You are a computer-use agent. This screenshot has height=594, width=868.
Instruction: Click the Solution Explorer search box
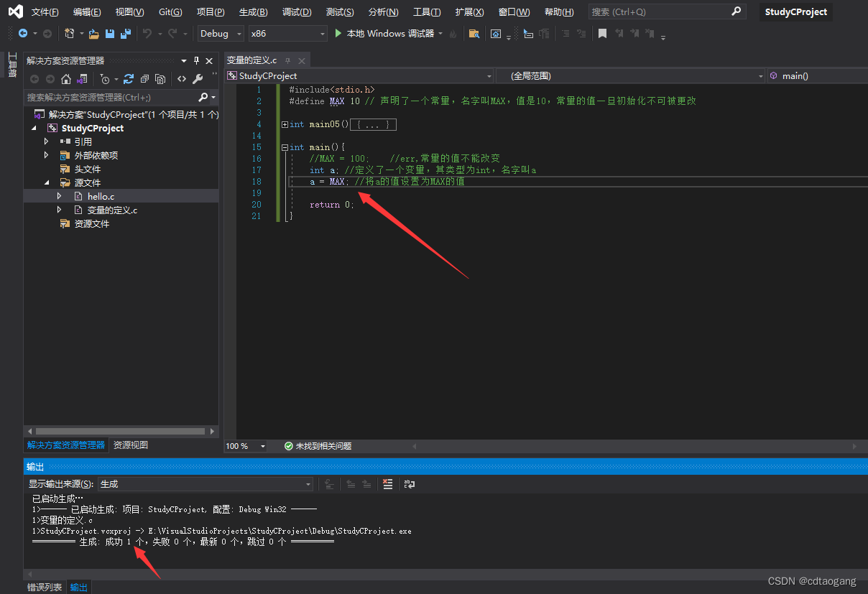pyautogui.click(x=108, y=97)
